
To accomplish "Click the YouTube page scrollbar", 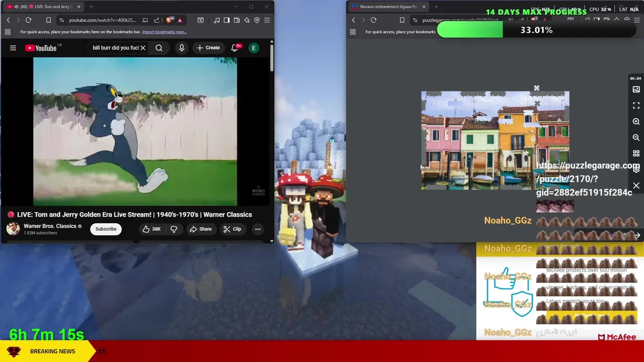I will point(272,58).
